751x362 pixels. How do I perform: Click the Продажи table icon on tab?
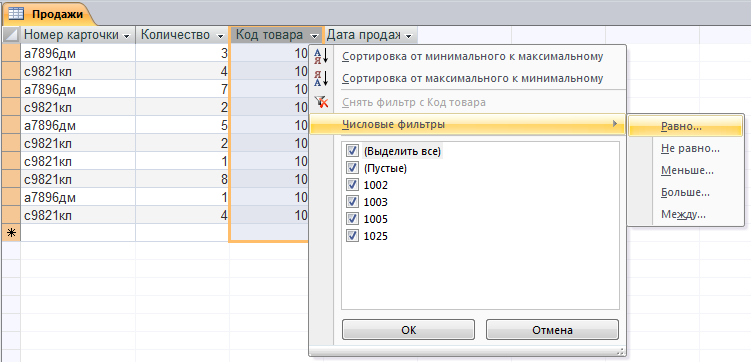tap(17, 14)
